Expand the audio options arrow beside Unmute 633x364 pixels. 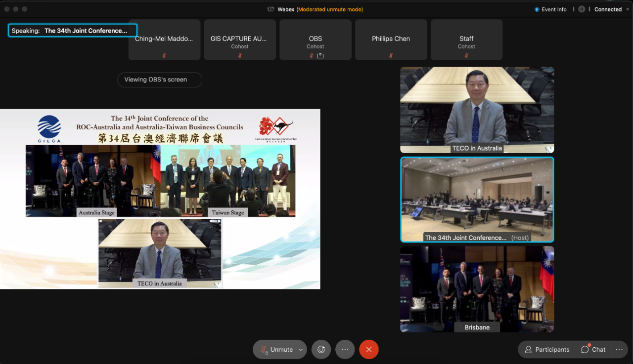pyautogui.click(x=301, y=350)
